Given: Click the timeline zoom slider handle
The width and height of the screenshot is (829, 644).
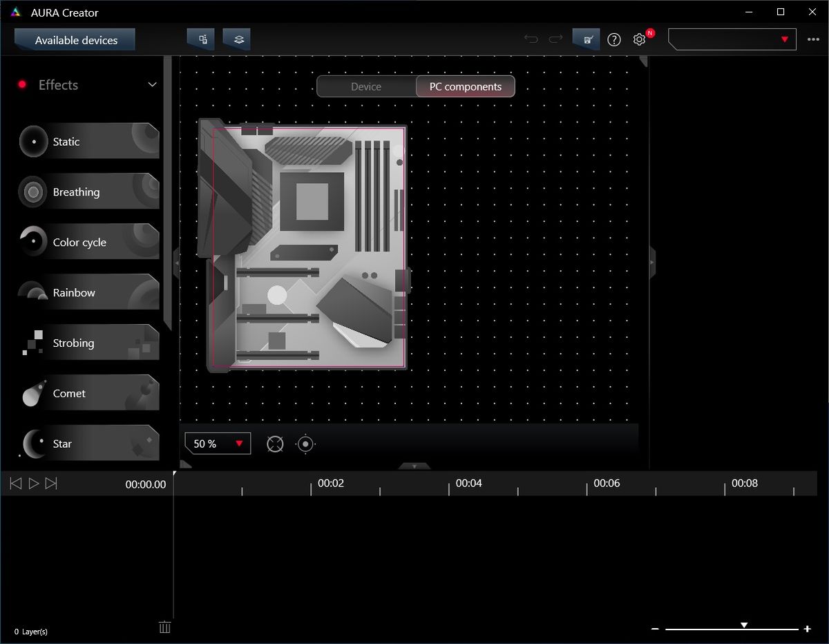Looking at the screenshot, I should tap(744, 625).
